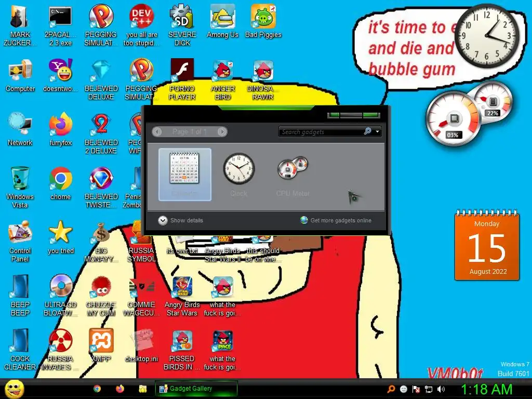Click the taskbar clock 1:18 AM
The image size is (532, 399).
[486, 389]
